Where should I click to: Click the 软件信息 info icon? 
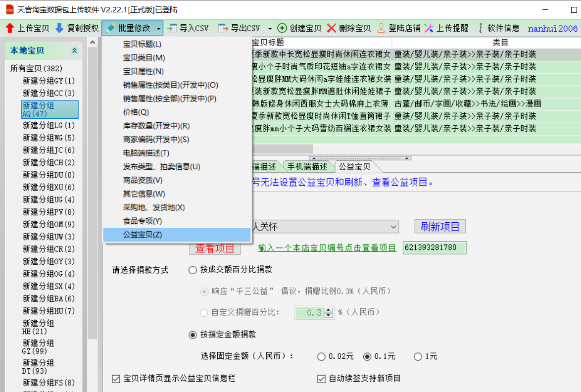click(480, 28)
